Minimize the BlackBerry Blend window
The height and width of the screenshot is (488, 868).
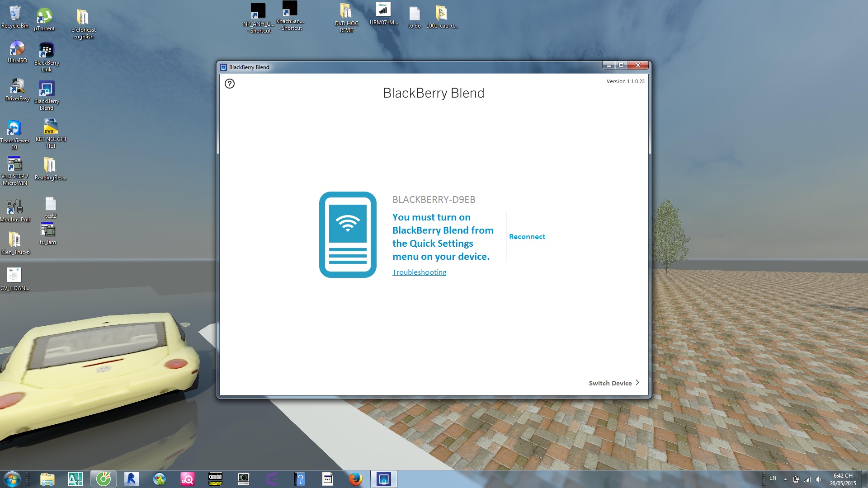point(609,66)
